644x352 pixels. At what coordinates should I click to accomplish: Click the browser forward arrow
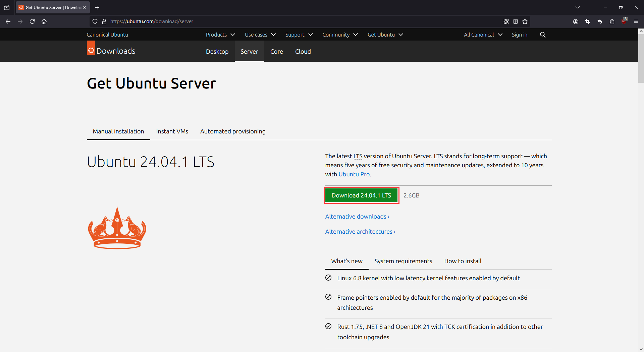click(x=20, y=21)
